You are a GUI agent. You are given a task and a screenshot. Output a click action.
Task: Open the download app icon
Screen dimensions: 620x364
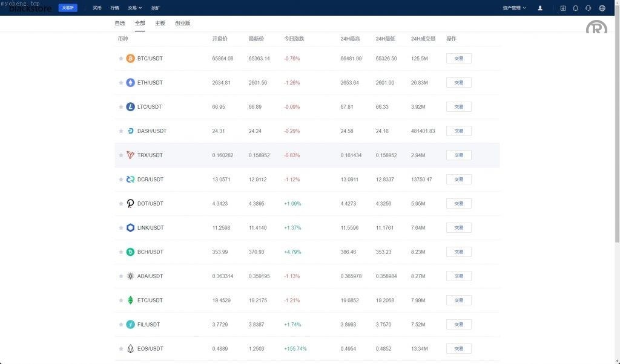[x=563, y=8]
